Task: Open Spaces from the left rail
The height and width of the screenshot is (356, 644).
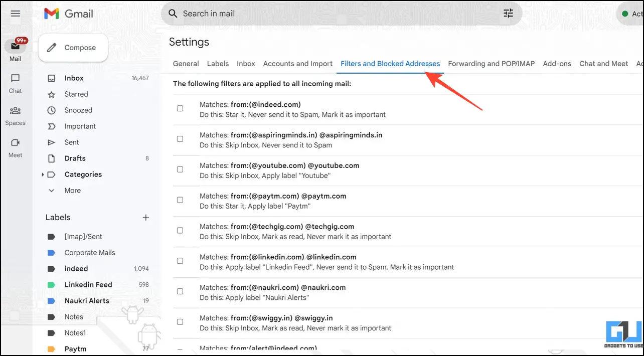Action: tap(15, 115)
